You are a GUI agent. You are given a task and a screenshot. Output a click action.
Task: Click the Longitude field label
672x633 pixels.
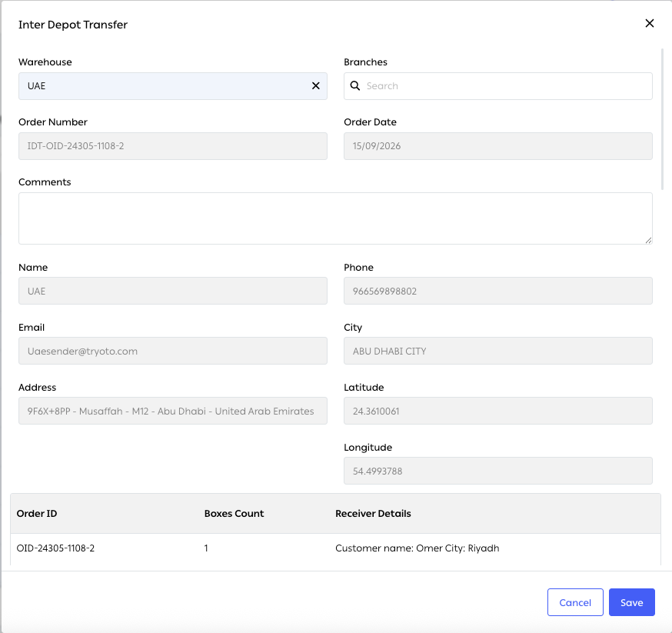point(368,448)
